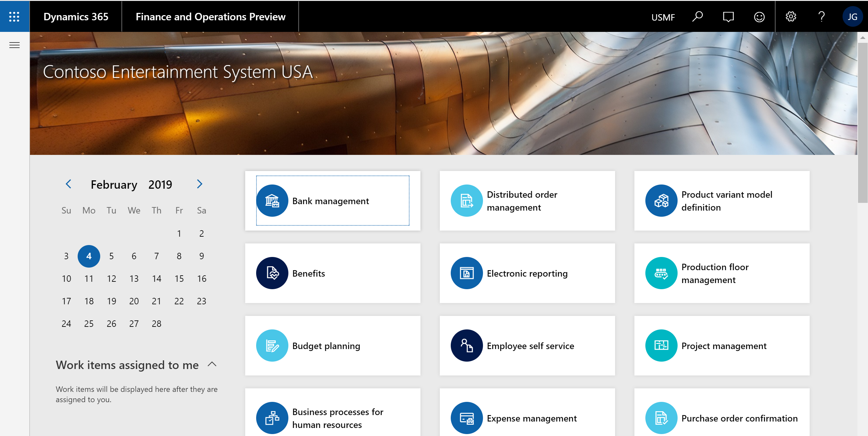The image size is (868, 436).
Task: Open Bank management module
Action: [332, 201]
